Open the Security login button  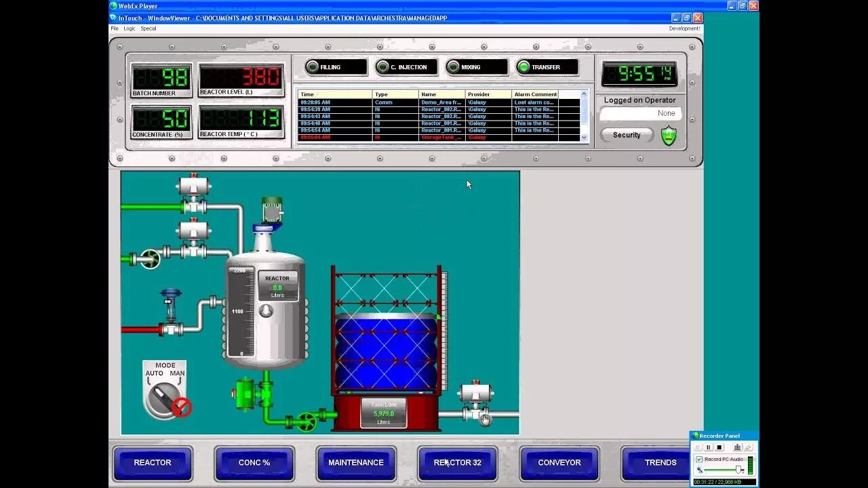point(627,135)
